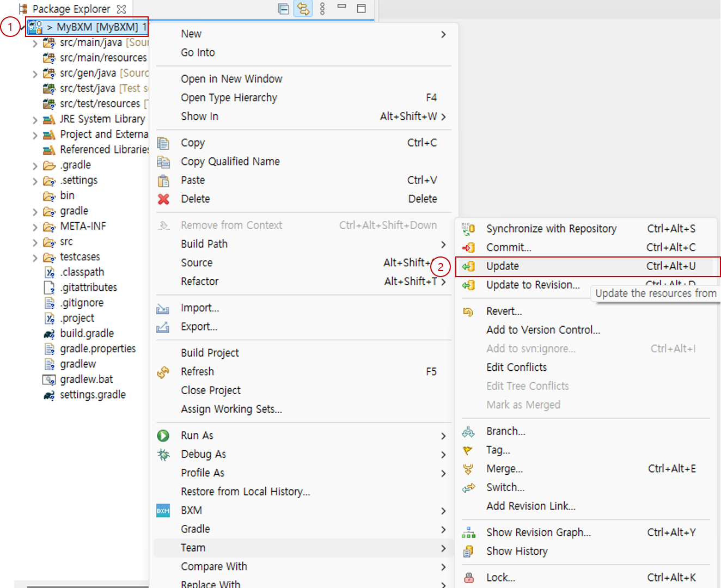Click the Debug As bug icon
This screenshot has height=588, width=721.
pyautogui.click(x=163, y=455)
